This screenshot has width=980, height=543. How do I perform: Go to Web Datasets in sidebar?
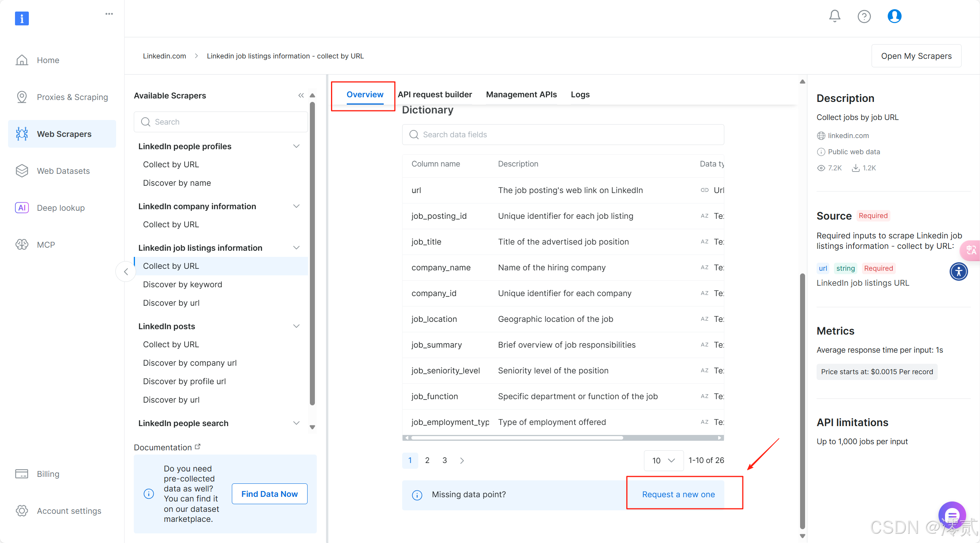tap(63, 171)
